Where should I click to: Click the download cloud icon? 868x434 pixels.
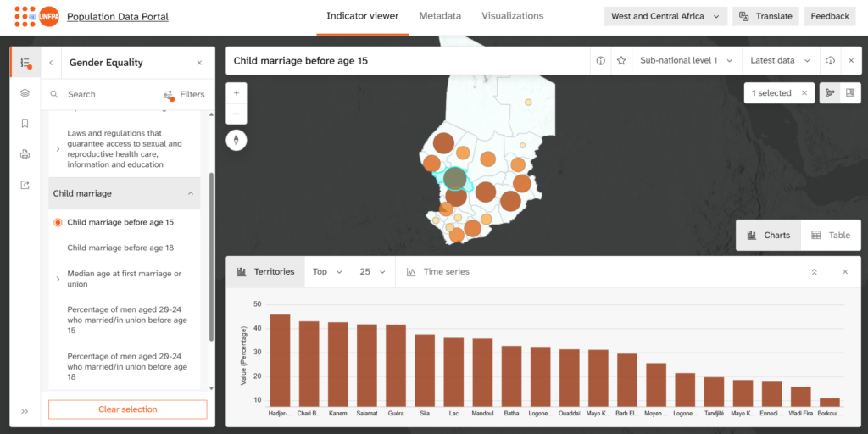point(830,61)
